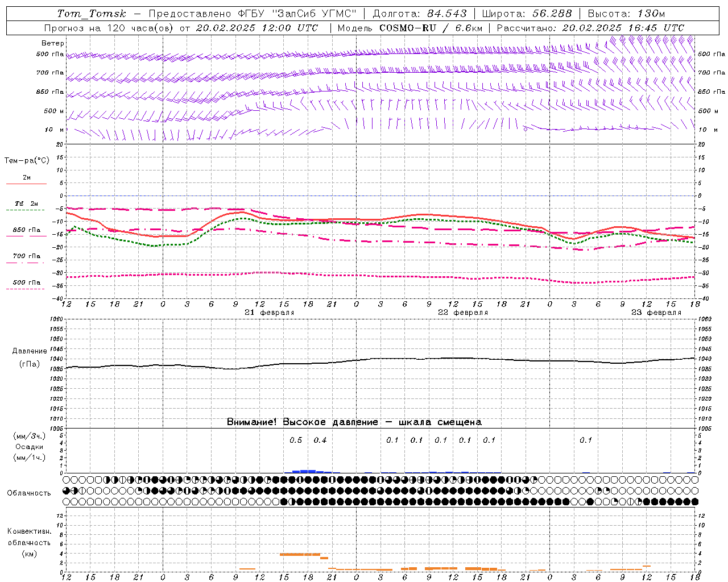The image size is (728, 582).
Task: Click the 'Конвективн.' convective cloud label
Action: click(x=30, y=531)
